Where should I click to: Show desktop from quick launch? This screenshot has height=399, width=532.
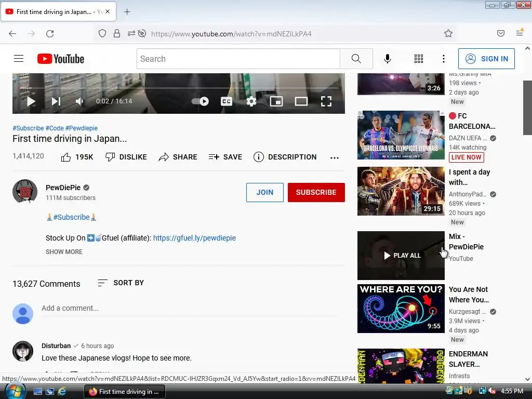pos(37,392)
